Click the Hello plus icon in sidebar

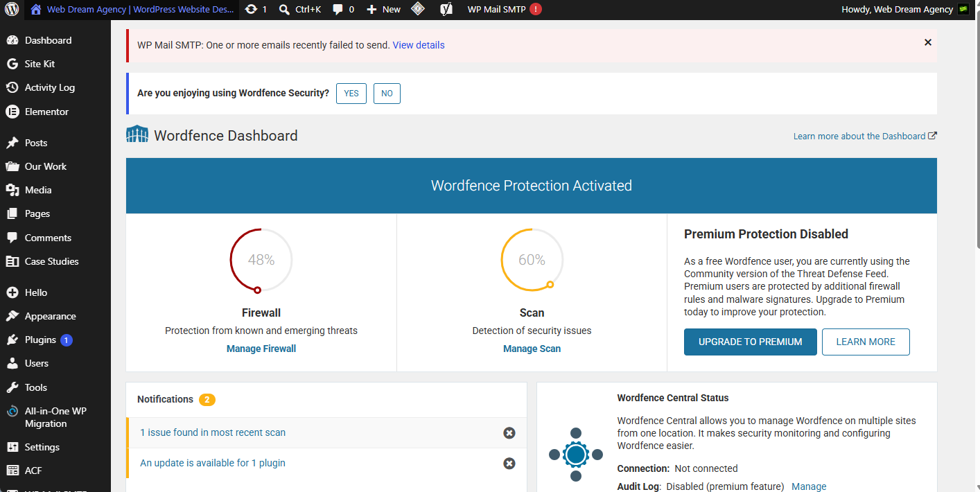[x=12, y=292]
